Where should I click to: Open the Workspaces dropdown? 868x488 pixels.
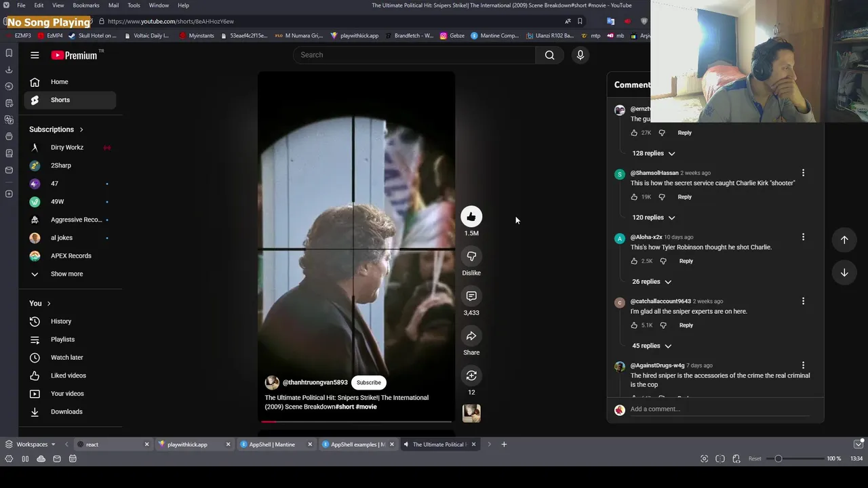(x=31, y=445)
